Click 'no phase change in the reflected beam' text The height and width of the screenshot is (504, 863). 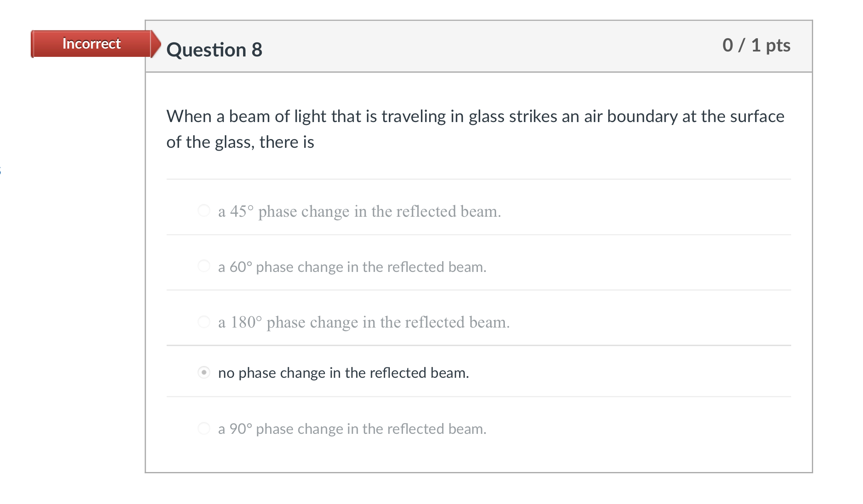(x=343, y=373)
